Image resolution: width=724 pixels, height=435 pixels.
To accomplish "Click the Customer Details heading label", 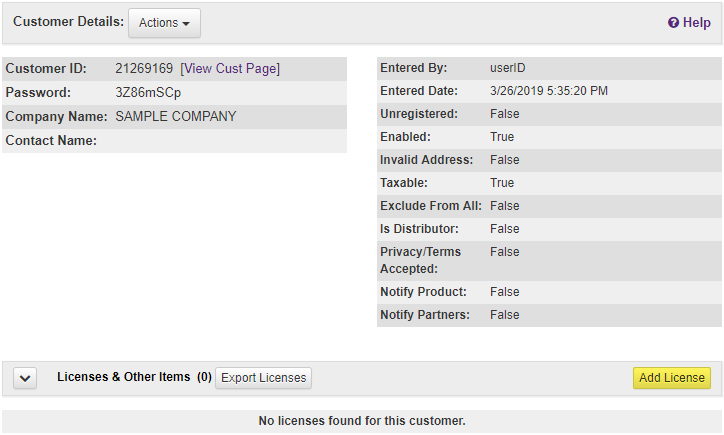I will (x=68, y=21).
